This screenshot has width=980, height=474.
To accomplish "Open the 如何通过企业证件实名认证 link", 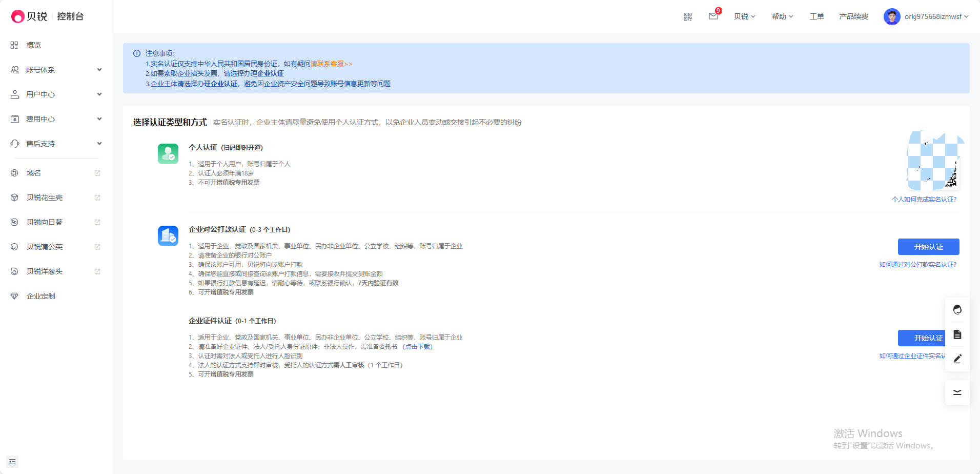I will (912, 356).
